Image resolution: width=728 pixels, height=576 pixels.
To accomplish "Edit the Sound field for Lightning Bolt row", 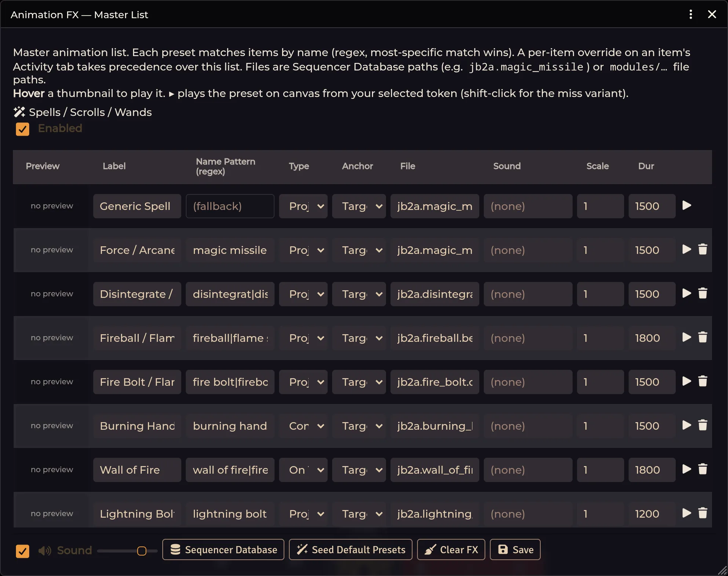I will coord(528,514).
